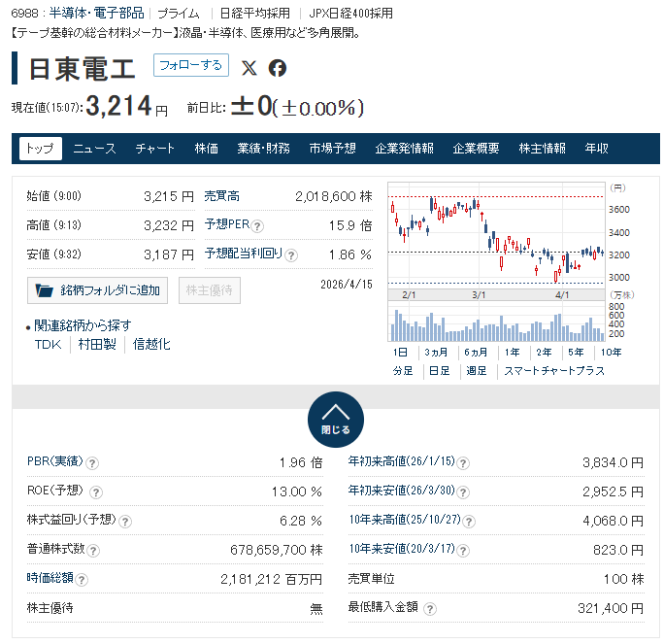Click the フォローする button

point(191,65)
